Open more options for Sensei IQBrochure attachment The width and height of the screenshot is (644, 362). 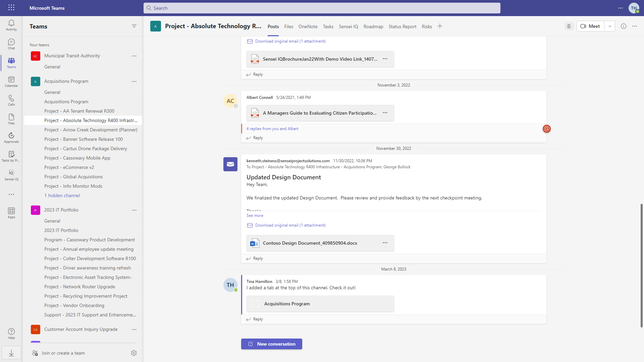click(x=385, y=59)
